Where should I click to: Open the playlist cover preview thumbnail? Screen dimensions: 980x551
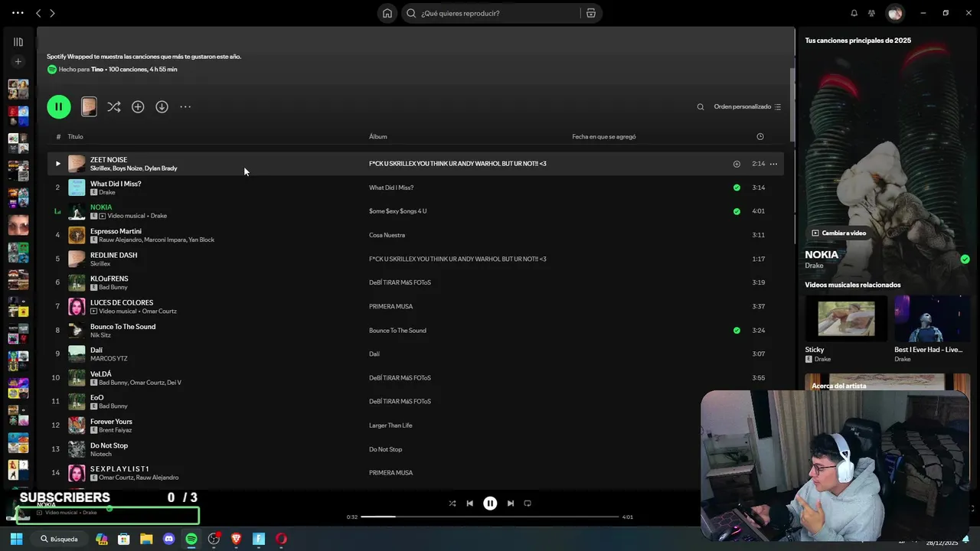(x=89, y=106)
